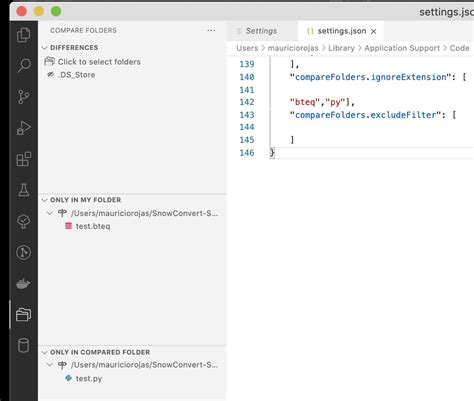
Task: Open the circular git graph icon
Action: (23, 252)
